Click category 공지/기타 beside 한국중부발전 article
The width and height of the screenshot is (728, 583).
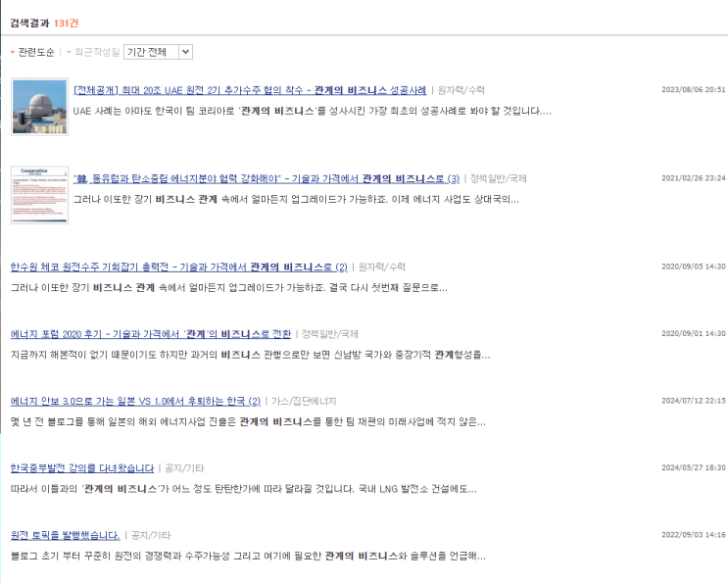pyautogui.click(x=184, y=468)
